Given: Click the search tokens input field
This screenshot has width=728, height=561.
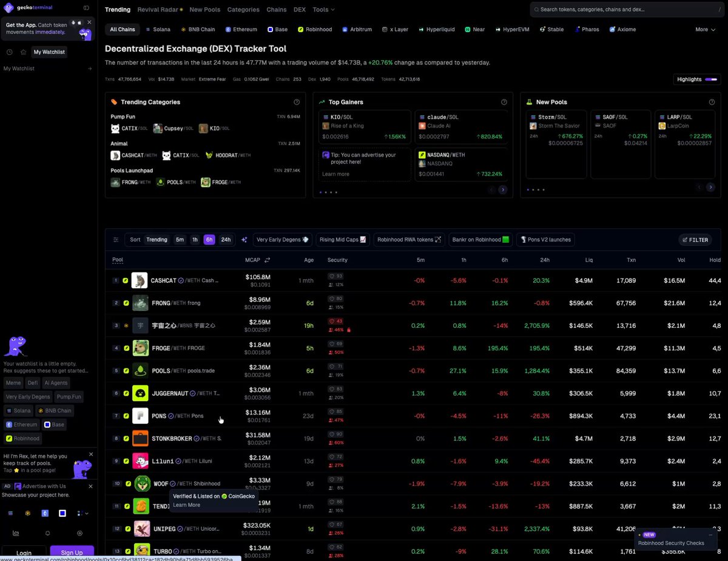Looking at the screenshot, I should [627, 10].
